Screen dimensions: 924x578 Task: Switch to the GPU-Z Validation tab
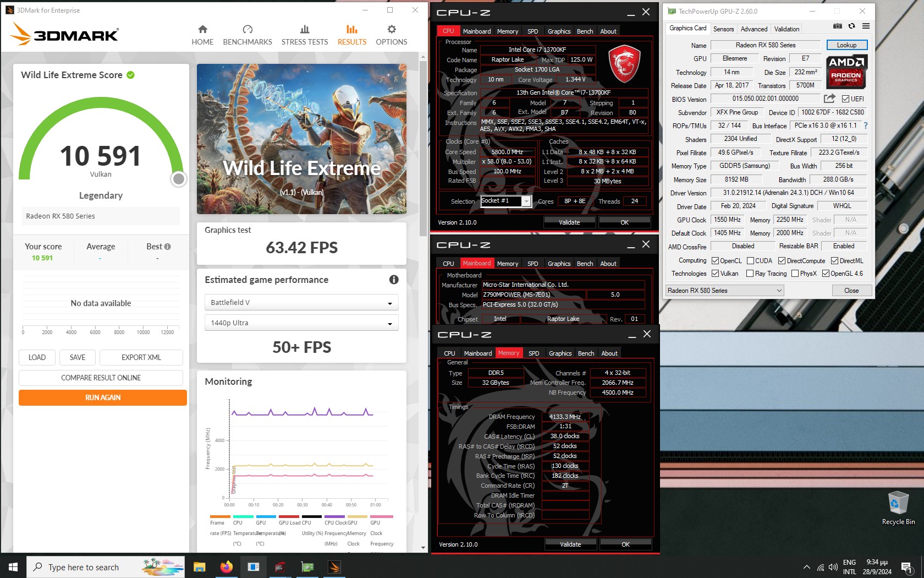pos(787,29)
